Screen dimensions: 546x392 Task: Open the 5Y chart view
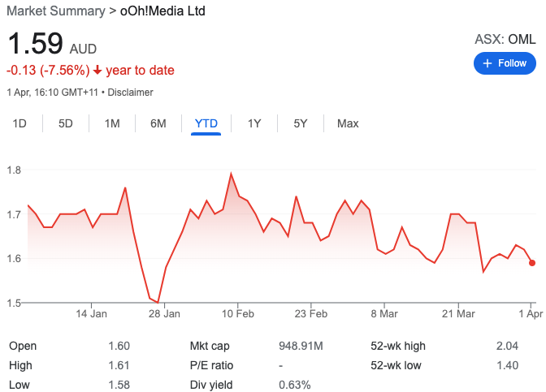click(x=301, y=123)
